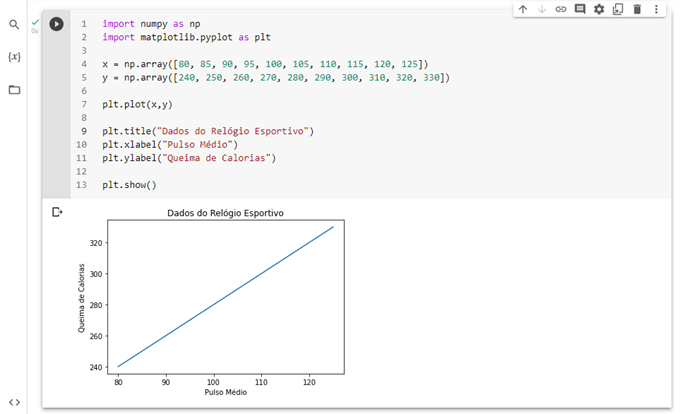Open the code snippets panel
Viewport: 680px width, 414px height.
pos(14,402)
